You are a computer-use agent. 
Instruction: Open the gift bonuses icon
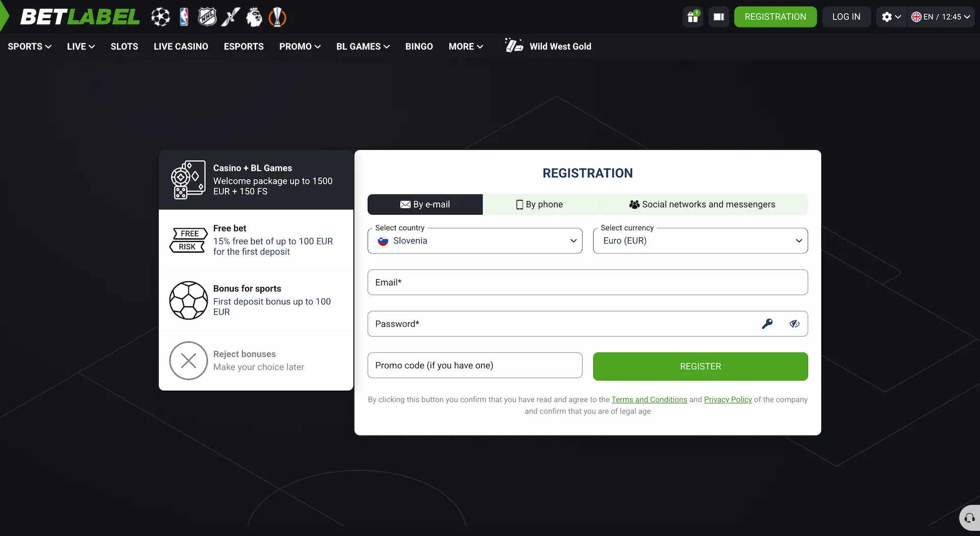click(693, 17)
